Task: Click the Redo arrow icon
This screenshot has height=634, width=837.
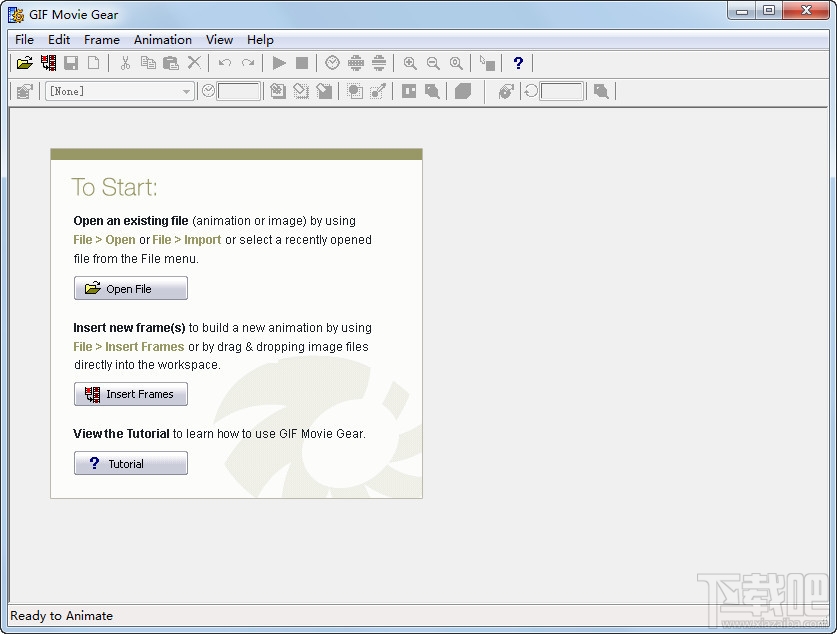Action: point(248,63)
